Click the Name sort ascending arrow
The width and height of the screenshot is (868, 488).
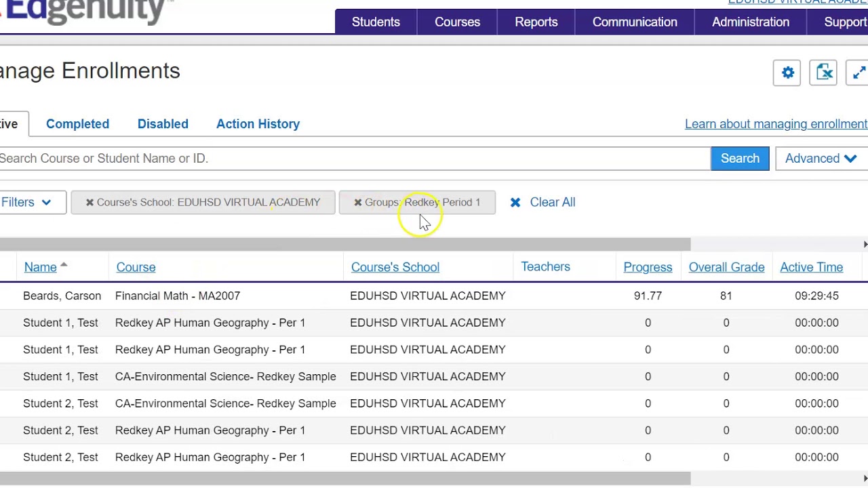[x=64, y=265]
